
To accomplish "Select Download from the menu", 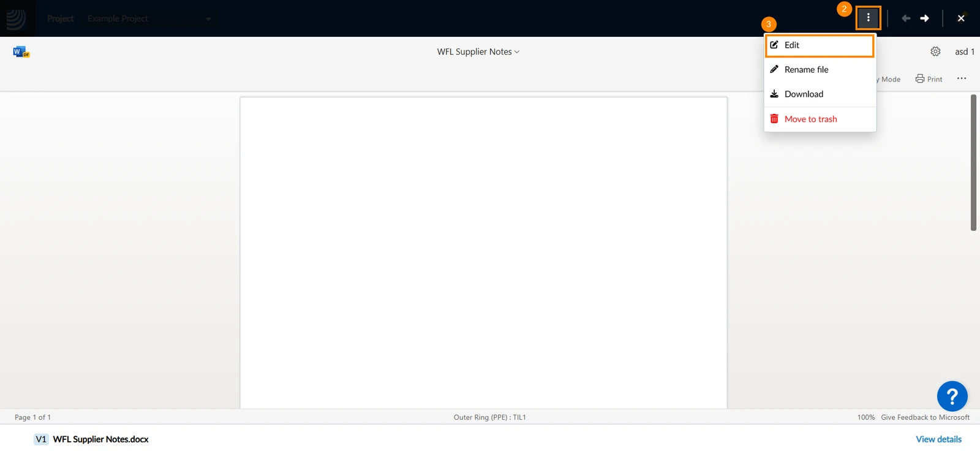I will [820, 94].
